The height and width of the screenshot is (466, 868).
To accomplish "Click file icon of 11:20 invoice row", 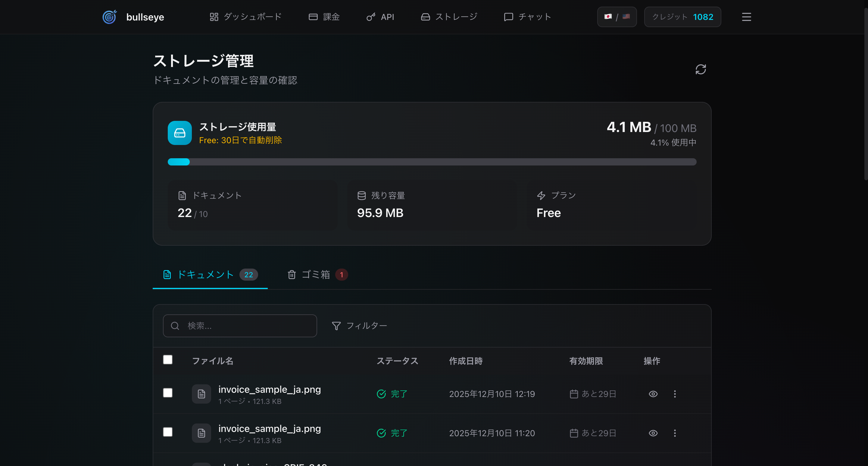I will point(201,433).
